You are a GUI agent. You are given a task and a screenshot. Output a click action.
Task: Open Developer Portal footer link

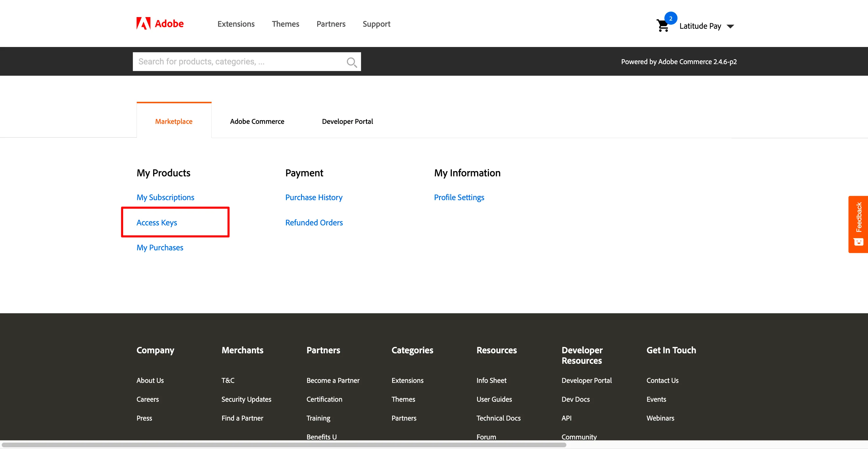click(x=586, y=380)
